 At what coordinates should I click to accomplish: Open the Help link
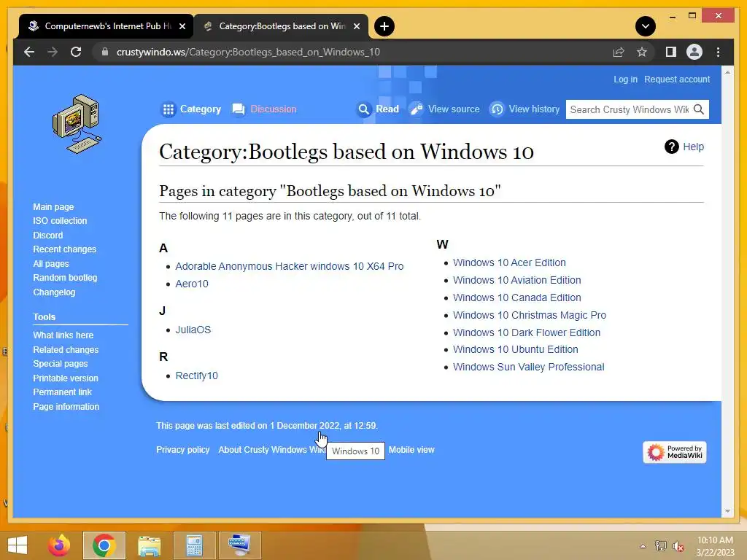click(x=693, y=147)
